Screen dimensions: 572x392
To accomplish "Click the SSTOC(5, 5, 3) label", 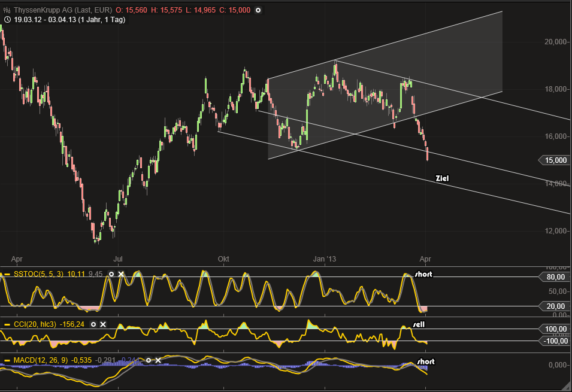I will pos(37,274).
